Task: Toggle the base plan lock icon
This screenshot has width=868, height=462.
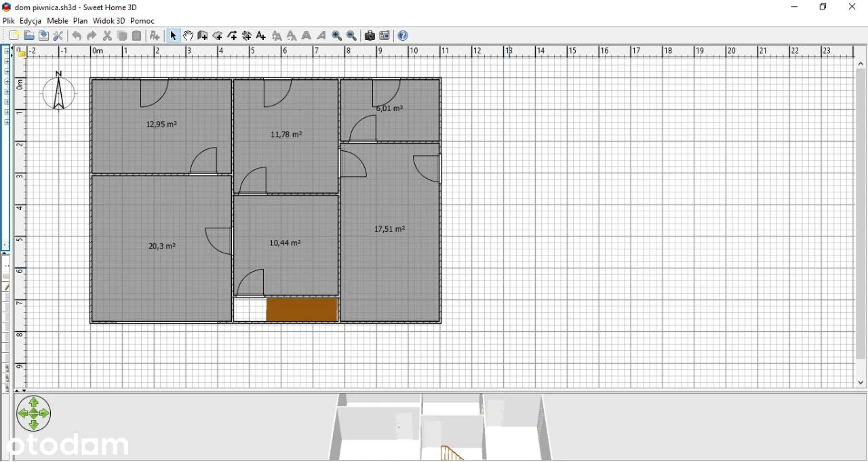Action: pyautogui.click(x=21, y=52)
